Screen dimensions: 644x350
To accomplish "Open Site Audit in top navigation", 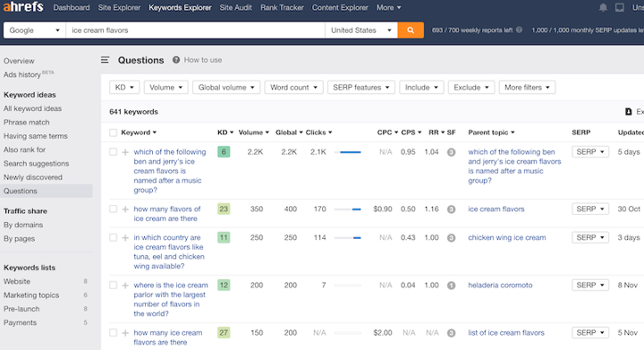I will 236,7.
